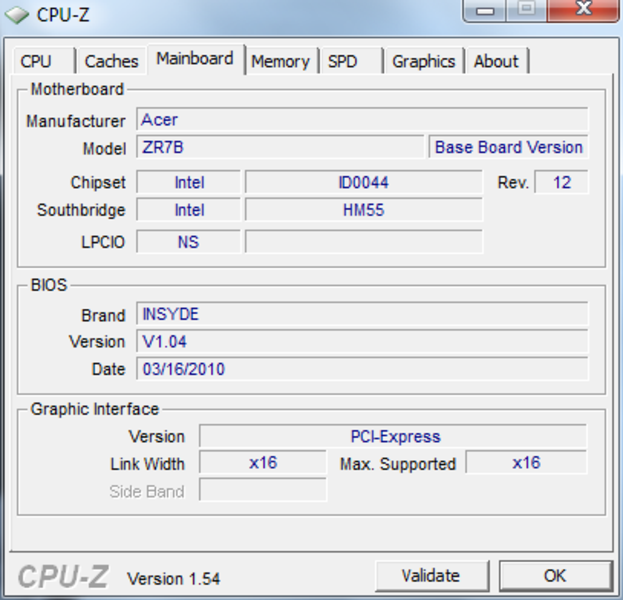Click the Base Board Version field
The height and width of the screenshot is (600, 623).
click(x=508, y=147)
